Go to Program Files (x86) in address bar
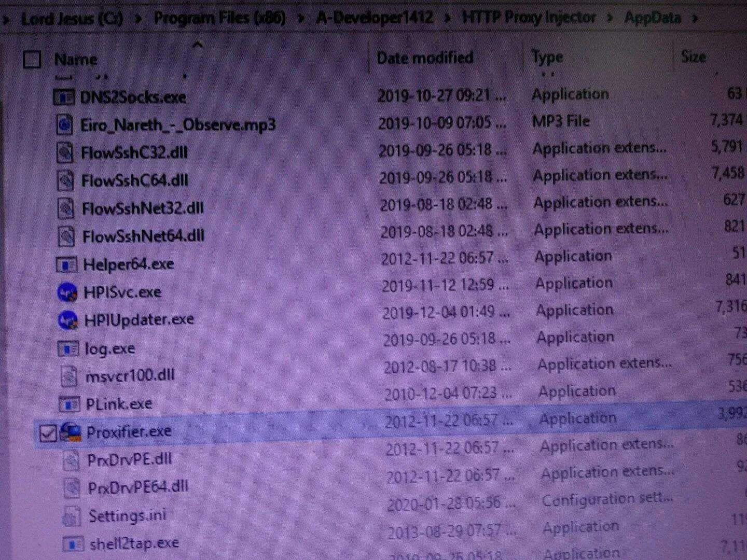747x560 pixels. click(219, 18)
